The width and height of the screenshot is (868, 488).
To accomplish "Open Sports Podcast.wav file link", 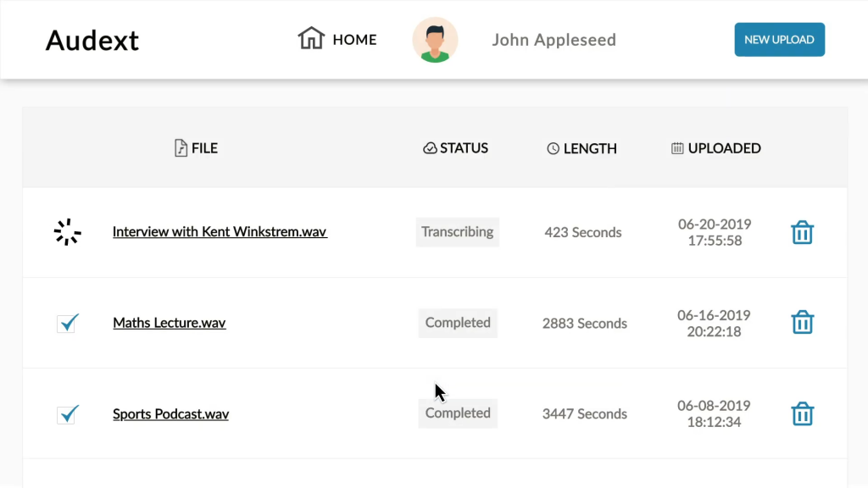I will coord(170,413).
